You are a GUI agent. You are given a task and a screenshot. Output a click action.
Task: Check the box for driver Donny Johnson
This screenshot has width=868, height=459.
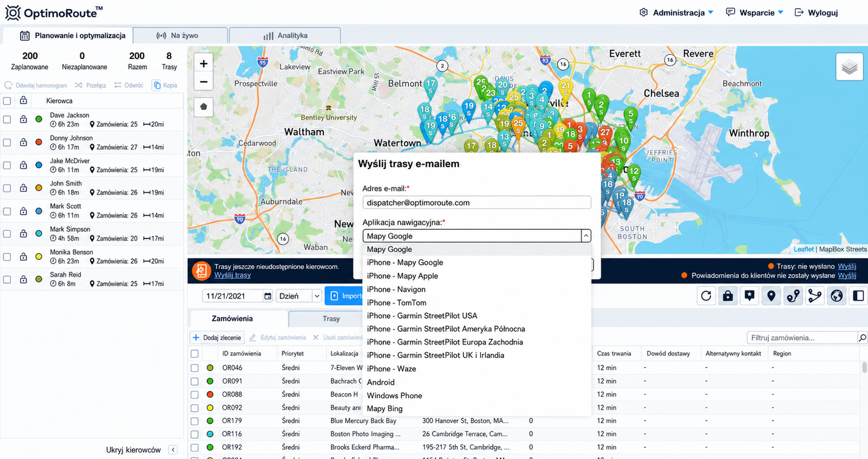pyautogui.click(x=7, y=142)
